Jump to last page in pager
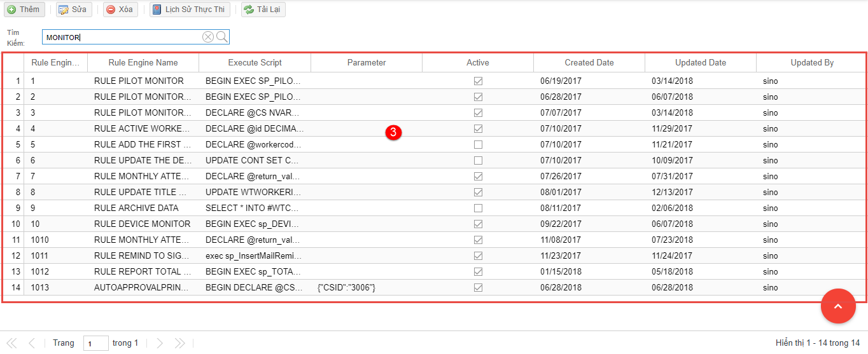Screen dimensions: 868x354 pos(179,343)
